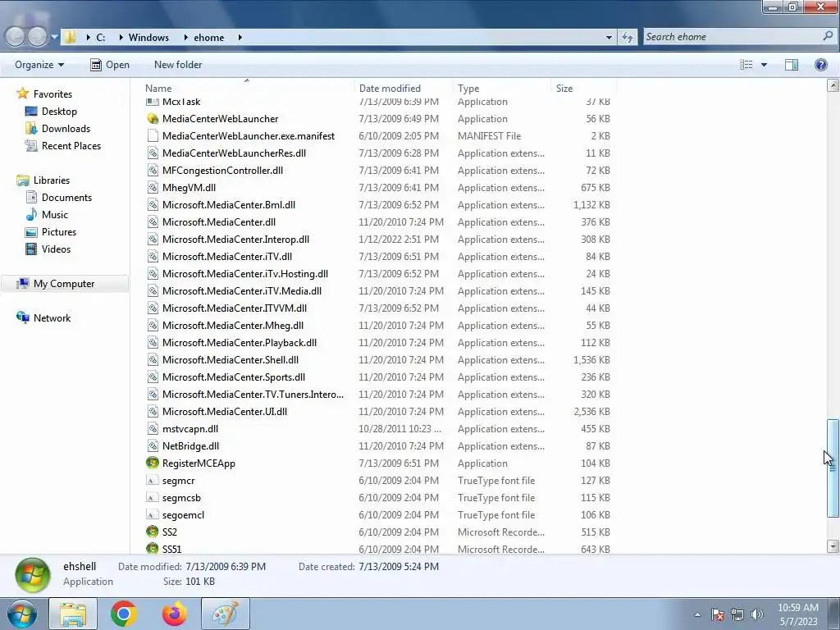Click the search magnifier icon
Screen dimensions: 840x630
tap(828, 36)
